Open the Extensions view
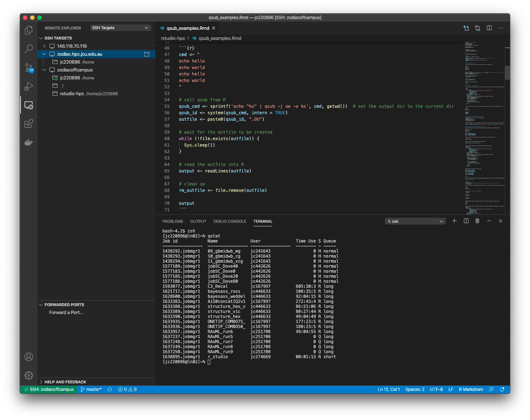This screenshot has width=530, height=420. click(29, 124)
